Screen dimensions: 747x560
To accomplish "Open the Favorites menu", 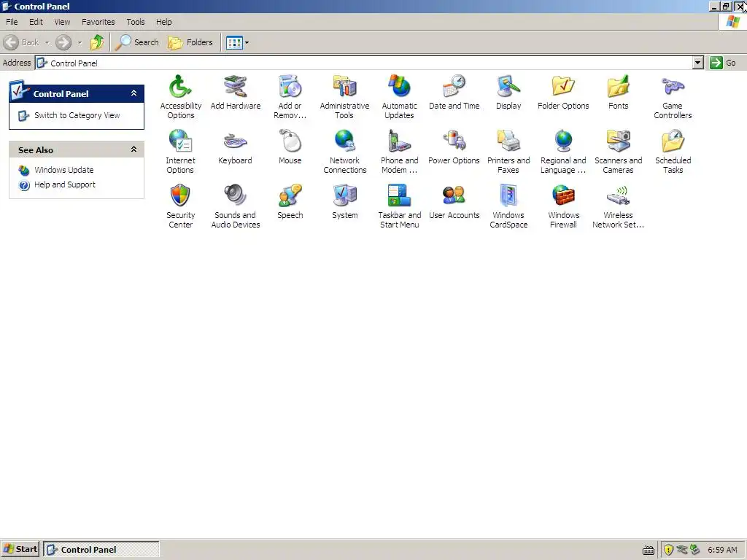I will pyautogui.click(x=98, y=22).
